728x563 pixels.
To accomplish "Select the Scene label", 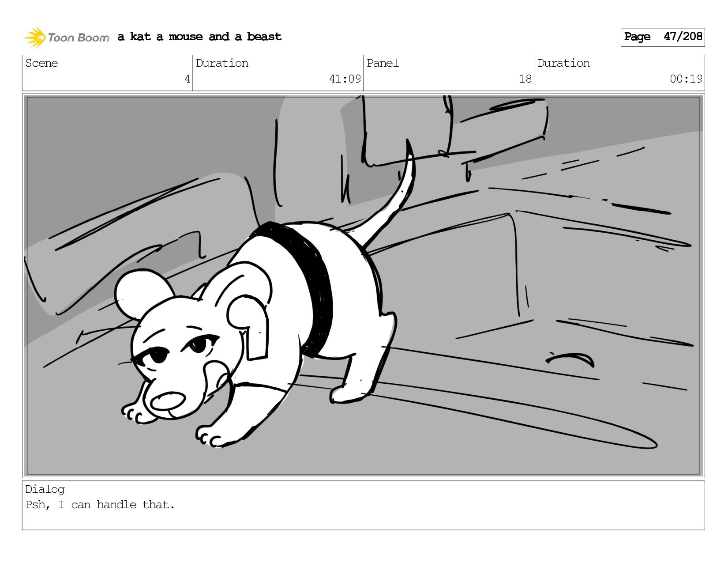I will (x=41, y=63).
